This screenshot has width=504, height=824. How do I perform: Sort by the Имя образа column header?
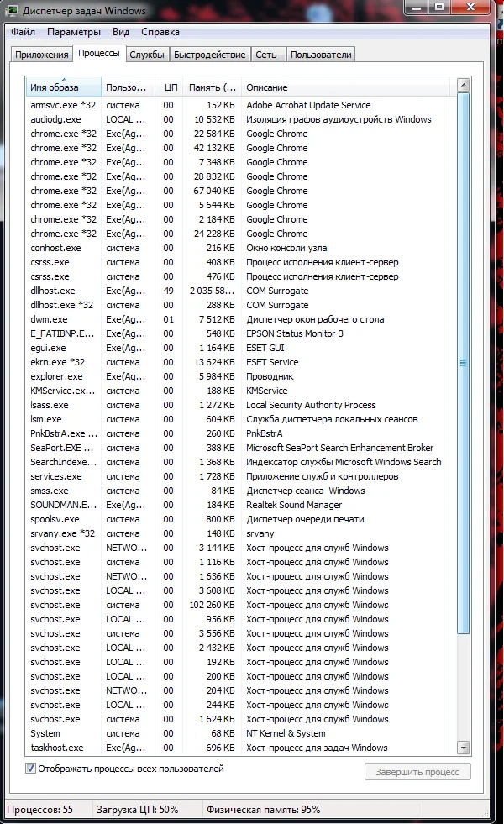coord(63,87)
